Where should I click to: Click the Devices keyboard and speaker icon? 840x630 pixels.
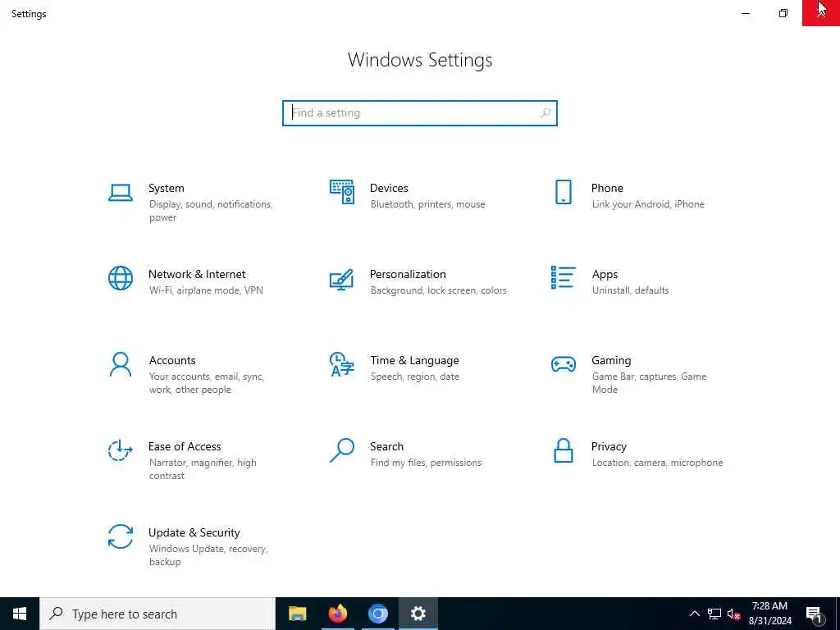342,192
